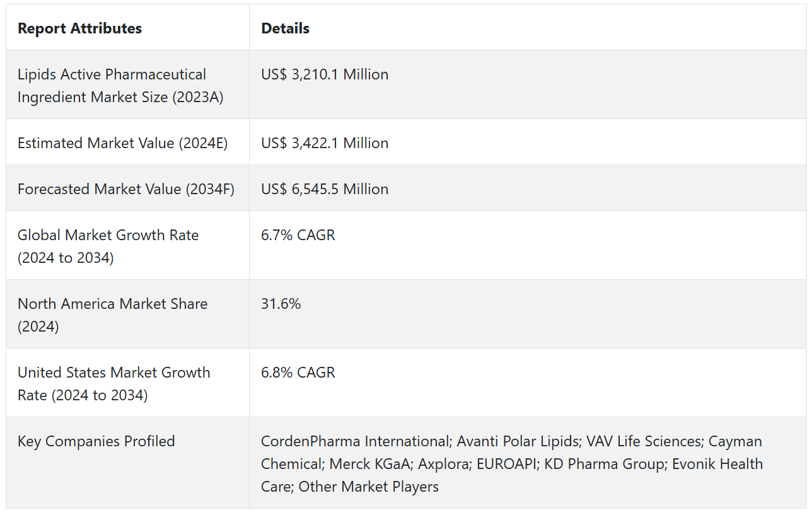Click the Report Attributes column header
This screenshot has width=812, height=515.
click(x=79, y=28)
